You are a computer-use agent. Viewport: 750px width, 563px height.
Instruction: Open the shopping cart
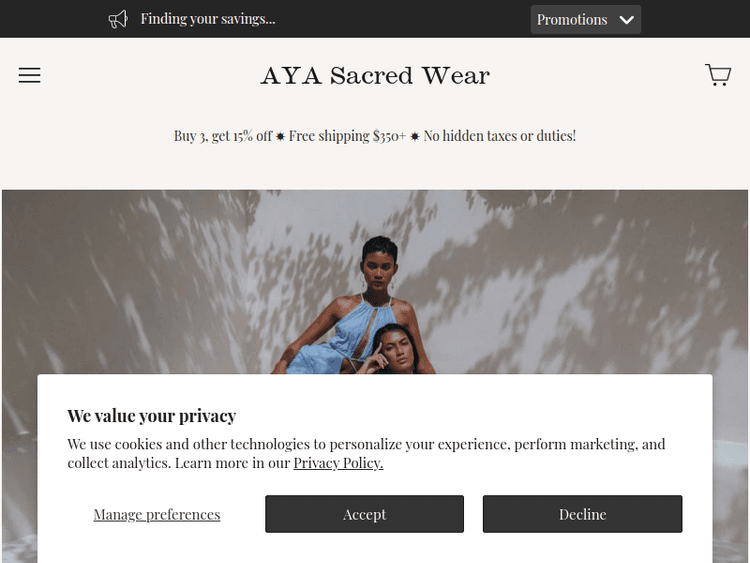click(717, 75)
